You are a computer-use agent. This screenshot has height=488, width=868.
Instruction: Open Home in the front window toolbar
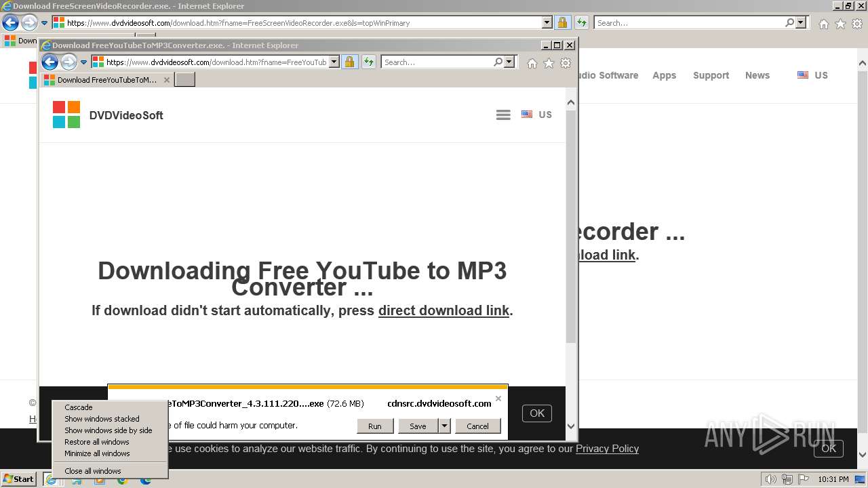(532, 63)
